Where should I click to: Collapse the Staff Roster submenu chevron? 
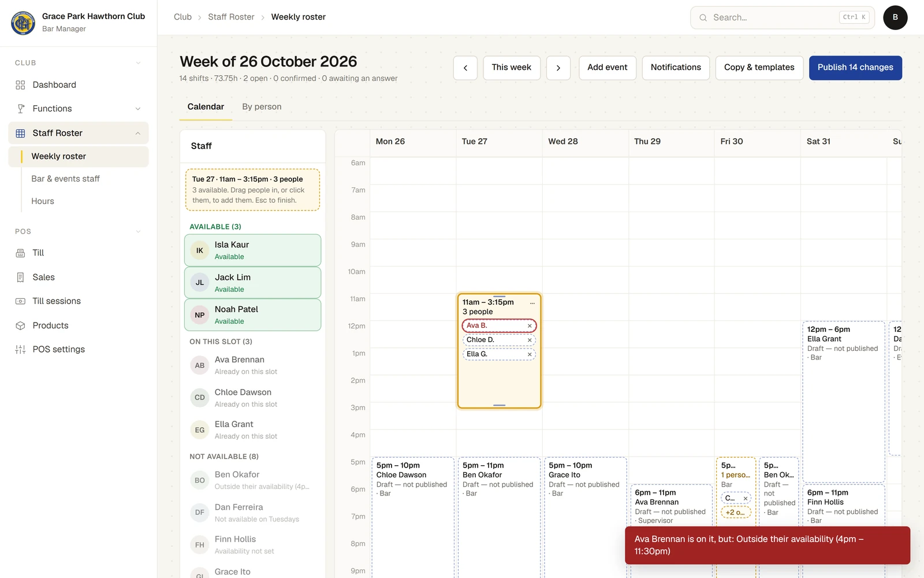138,134
